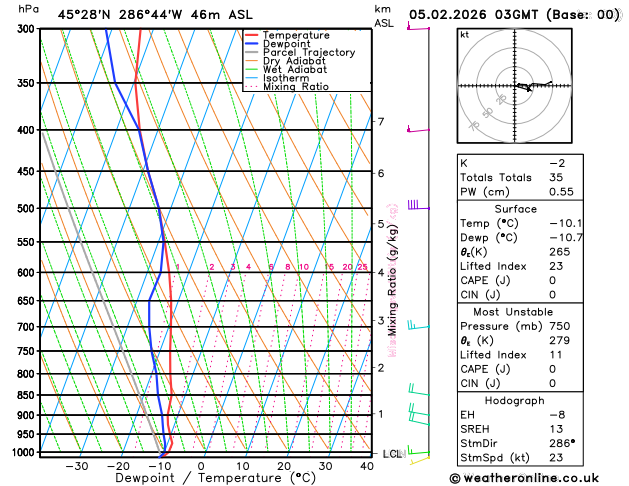Click the 'Dewpoint / Temperature (°C)' axis title
Screen dimensions: 629x486
point(215,478)
